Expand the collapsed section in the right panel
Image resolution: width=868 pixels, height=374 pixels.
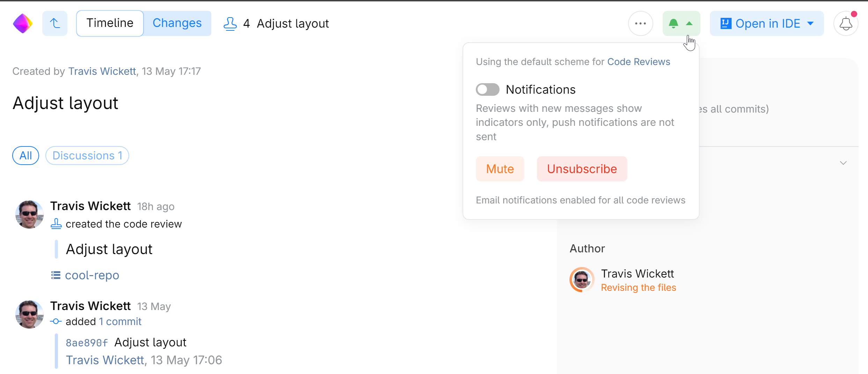[x=843, y=163]
